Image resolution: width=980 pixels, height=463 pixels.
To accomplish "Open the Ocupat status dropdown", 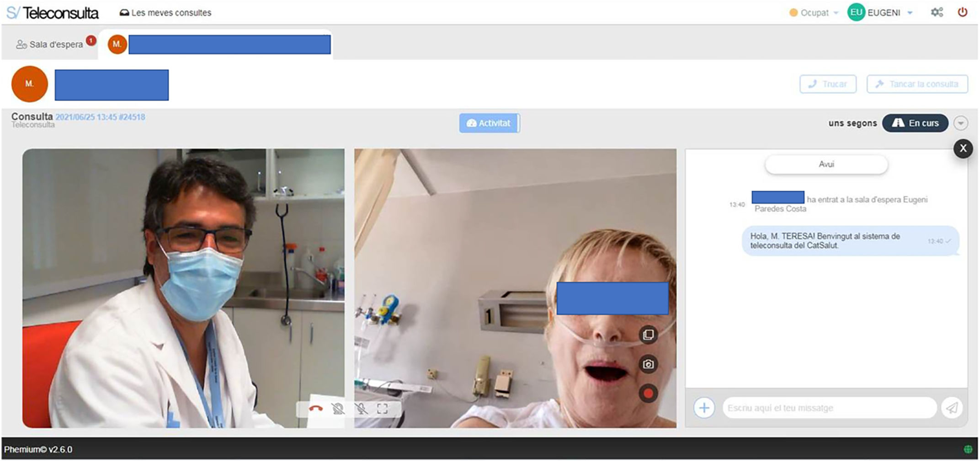I will (814, 13).
